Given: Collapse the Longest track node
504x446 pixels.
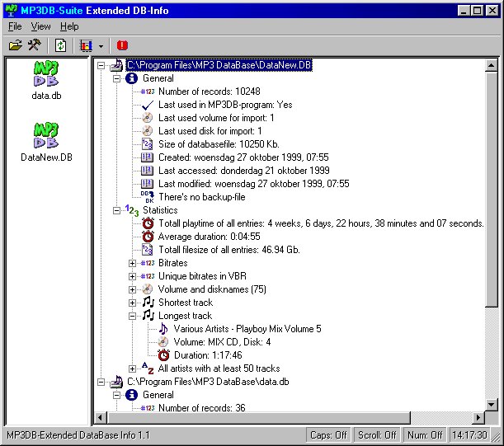Looking at the screenshot, I should click(132, 316).
